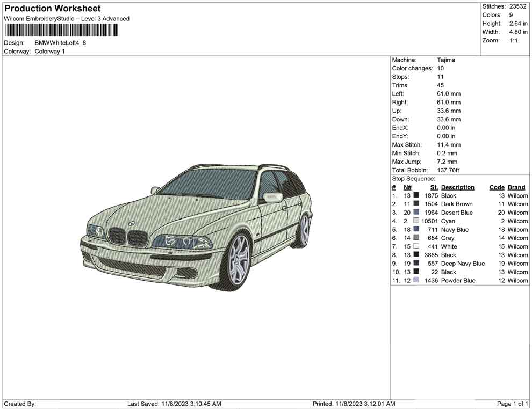Click the St. column header
532x409 pixels.
click(434, 187)
